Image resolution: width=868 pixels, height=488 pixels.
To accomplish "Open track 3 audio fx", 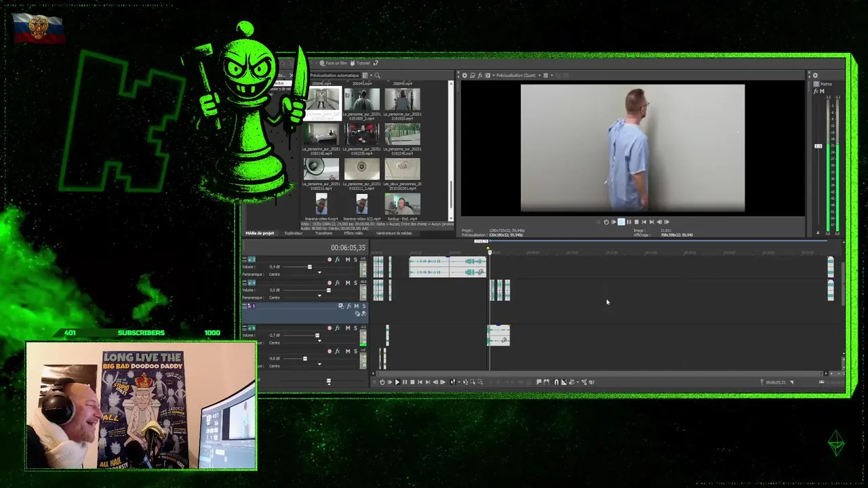I will 337,260.
